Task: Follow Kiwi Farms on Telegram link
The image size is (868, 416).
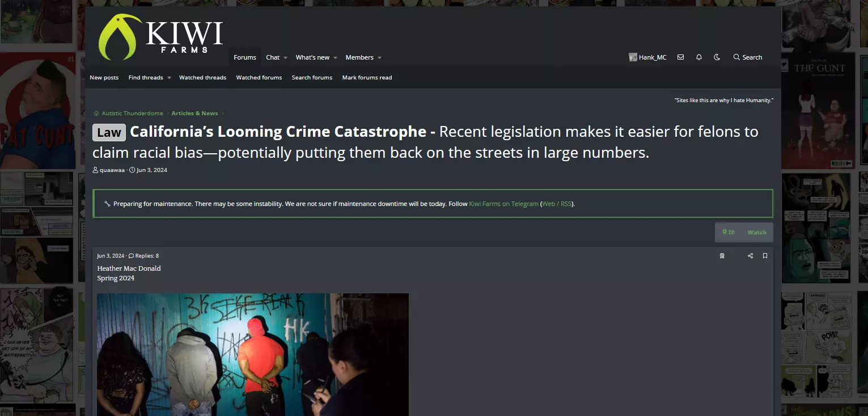Action: point(503,204)
